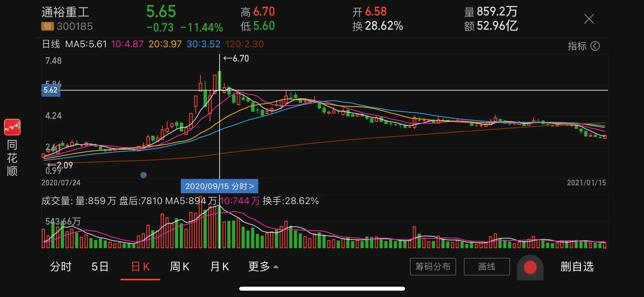Switch to 月K tab
This screenshot has height=297, width=644.
pos(219,267)
